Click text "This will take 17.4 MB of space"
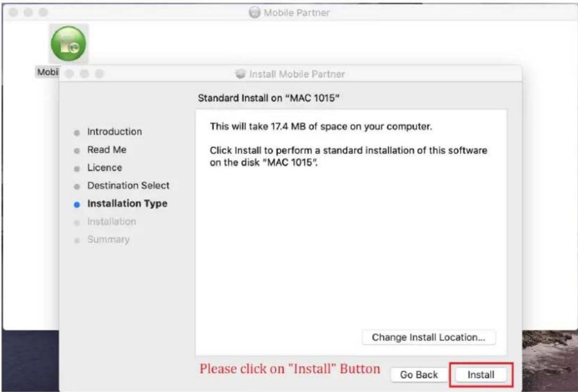 (278, 127)
